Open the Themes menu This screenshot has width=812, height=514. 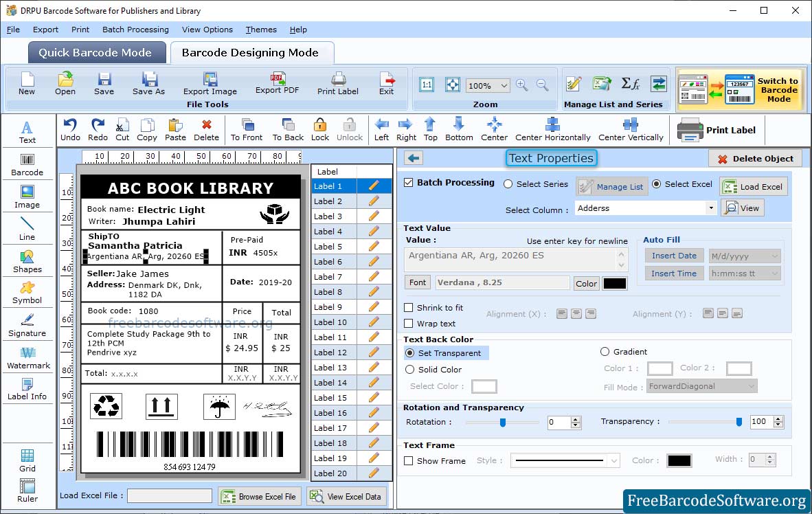click(261, 30)
